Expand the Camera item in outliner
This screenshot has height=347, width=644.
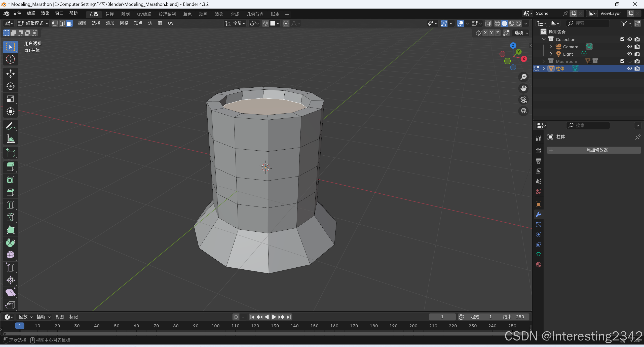pyautogui.click(x=551, y=47)
